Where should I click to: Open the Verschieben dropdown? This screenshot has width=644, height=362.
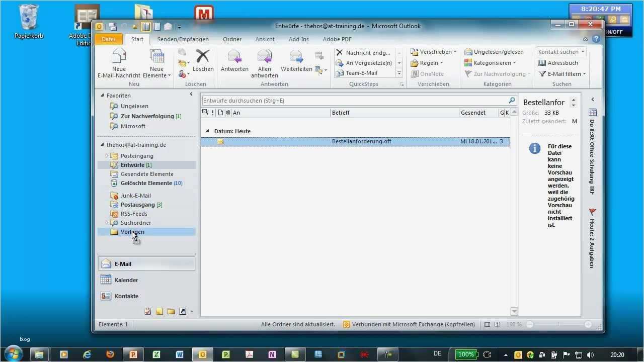click(x=434, y=52)
